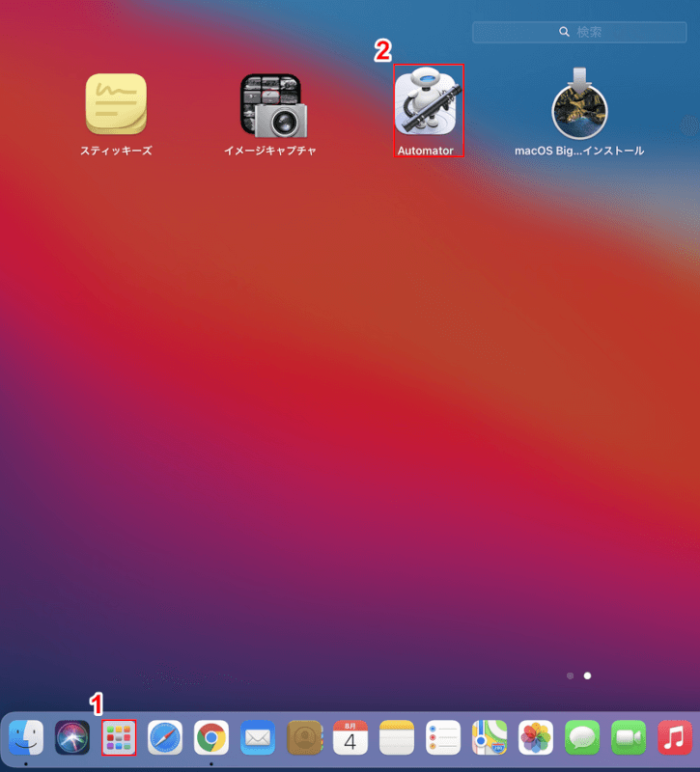Open the Mail app in the Dock

click(x=258, y=737)
